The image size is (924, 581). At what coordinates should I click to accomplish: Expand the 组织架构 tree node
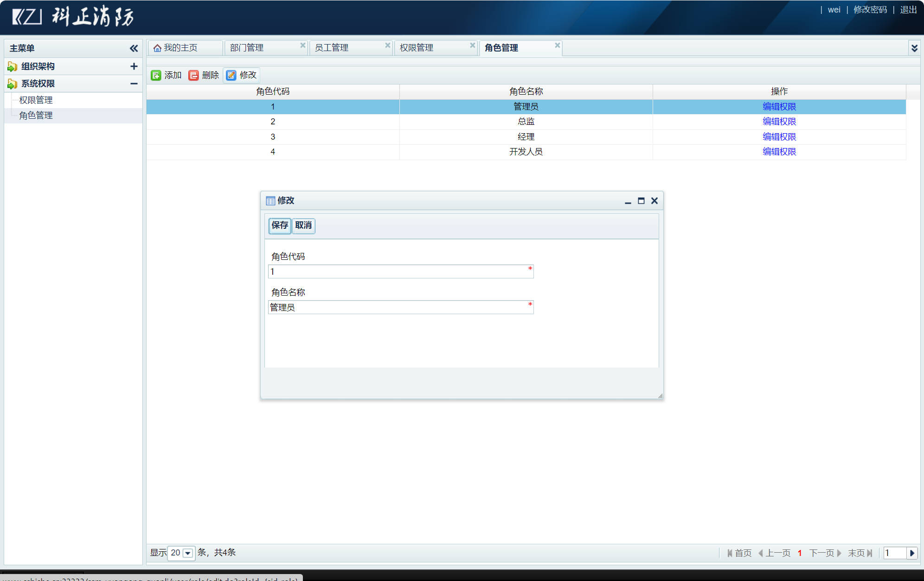(134, 66)
